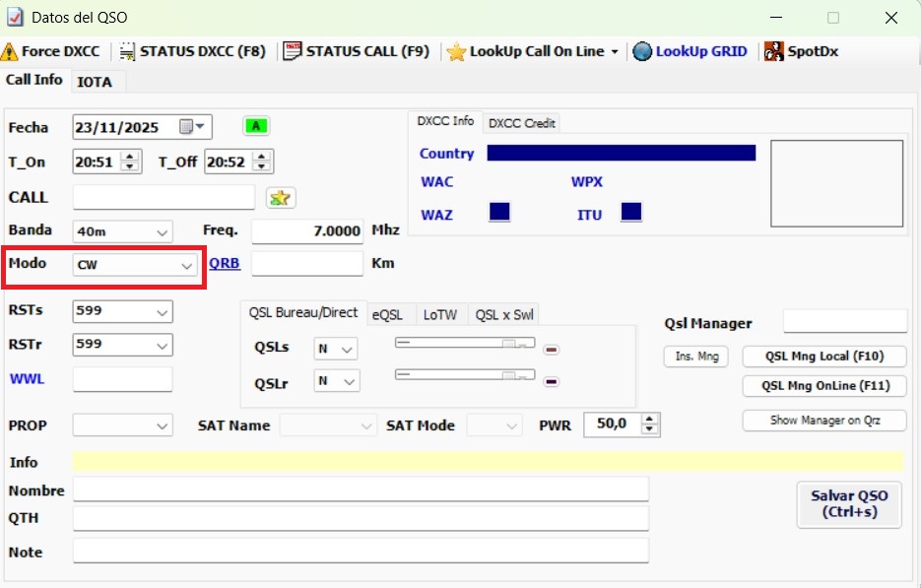Open the DXCC Credit tab
921x588 pixels.
522,123
